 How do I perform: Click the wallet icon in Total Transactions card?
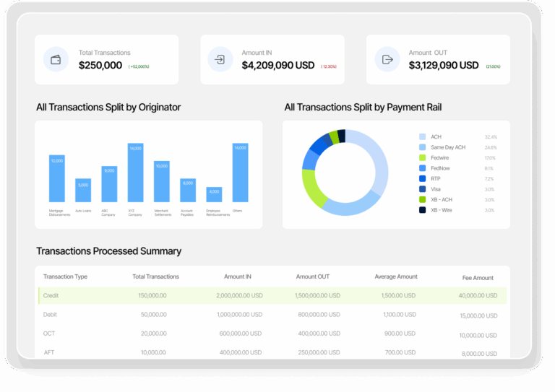[x=56, y=59]
